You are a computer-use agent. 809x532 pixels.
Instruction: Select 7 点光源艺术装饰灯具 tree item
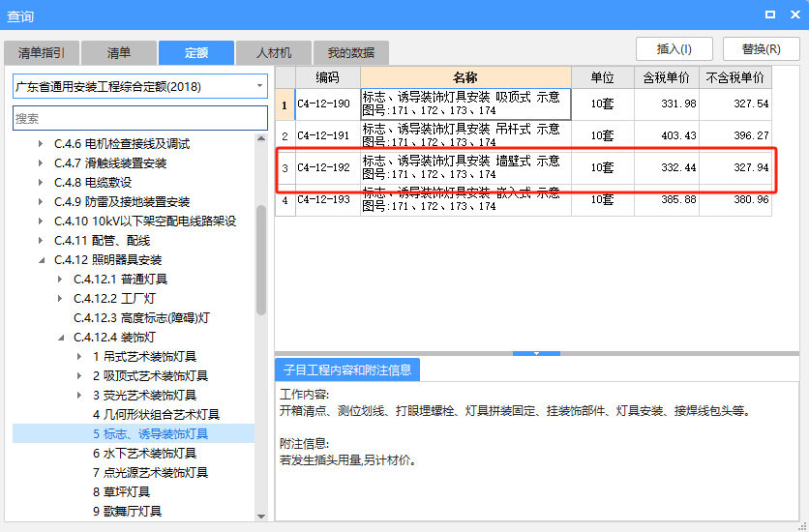coord(150,473)
